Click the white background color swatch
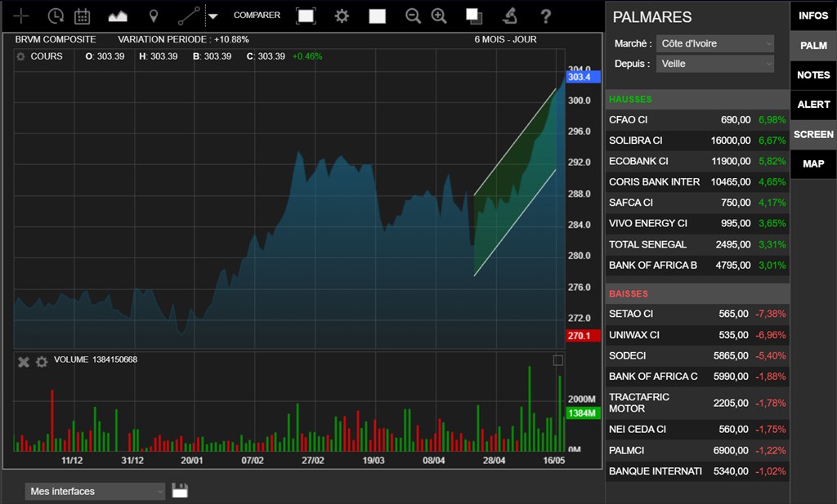The height and width of the screenshot is (504, 837). [x=378, y=16]
